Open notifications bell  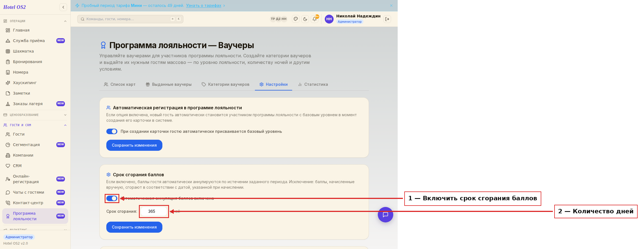[315, 19]
